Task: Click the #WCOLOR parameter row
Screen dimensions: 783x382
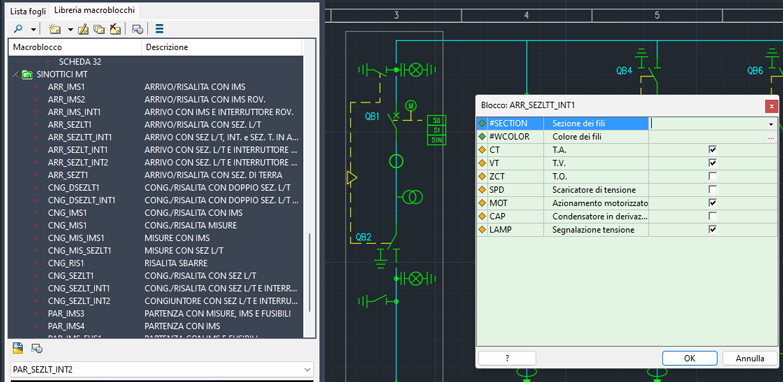Action: click(627, 136)
